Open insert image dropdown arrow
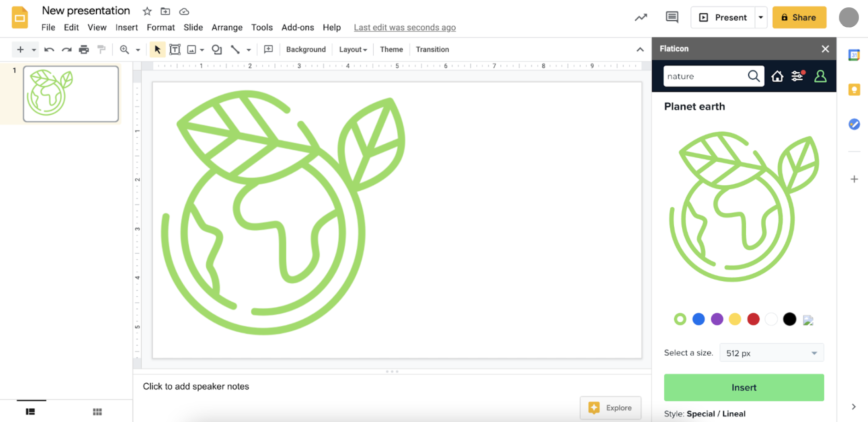 (x=202, y=50)
